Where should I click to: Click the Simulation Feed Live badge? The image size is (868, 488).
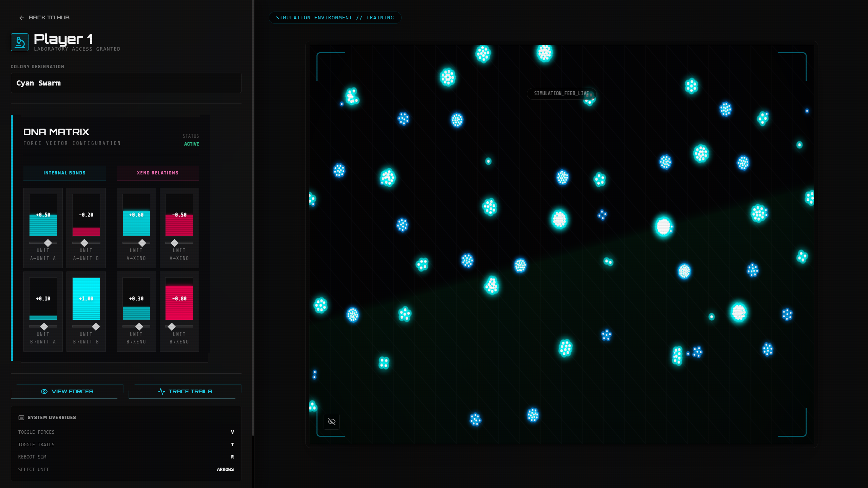coord(561,93)
